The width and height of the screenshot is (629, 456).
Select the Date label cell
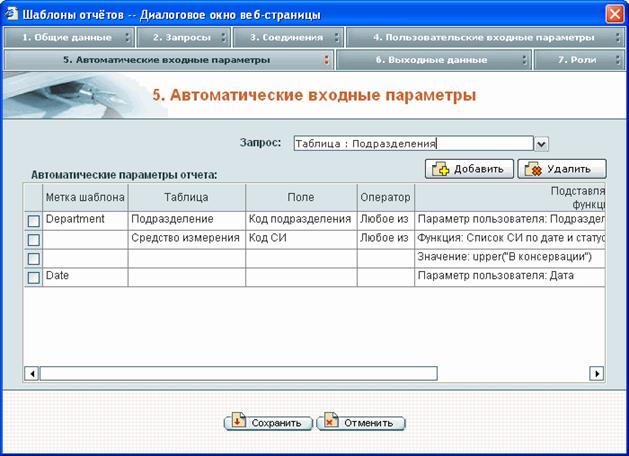[x=85, y=277]
